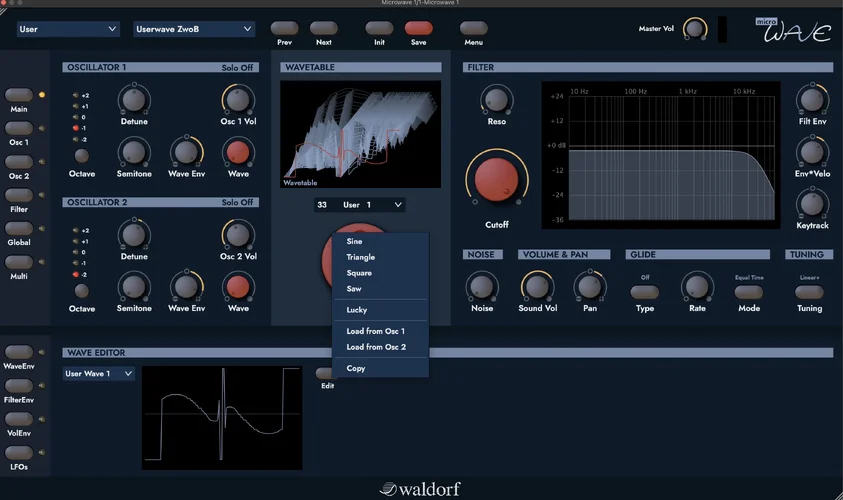This screenshot has height=500, width=843.
Task: Click the wave editor waveform display
Action: click(222, 418)
